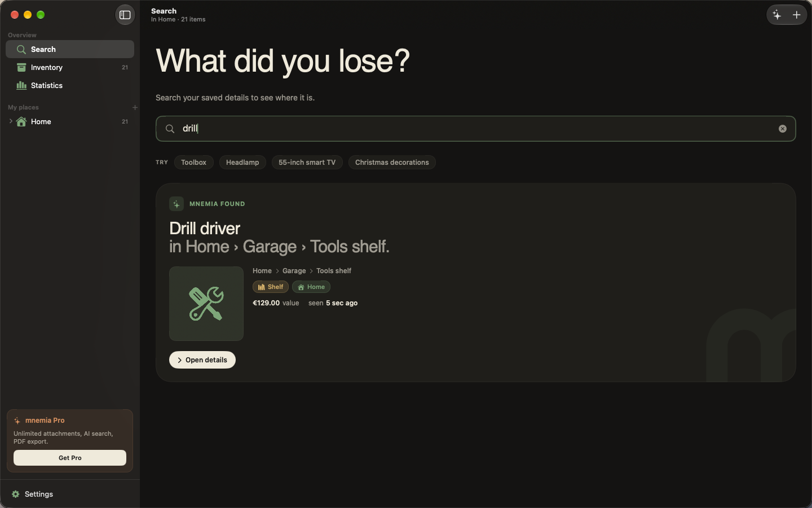This screenshot has height=508, width=812.
Task: Try the 55-inch smart TV suggestion
Action: (307, 163)
